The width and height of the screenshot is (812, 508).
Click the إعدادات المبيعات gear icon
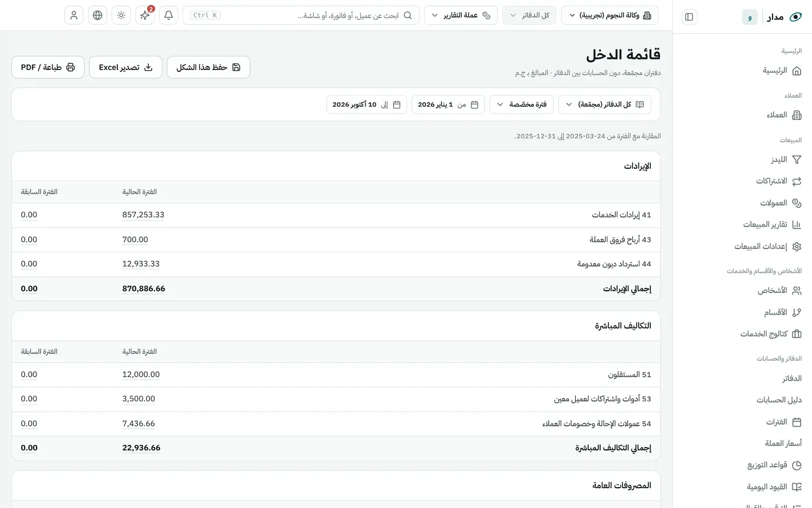click(797, 247)
